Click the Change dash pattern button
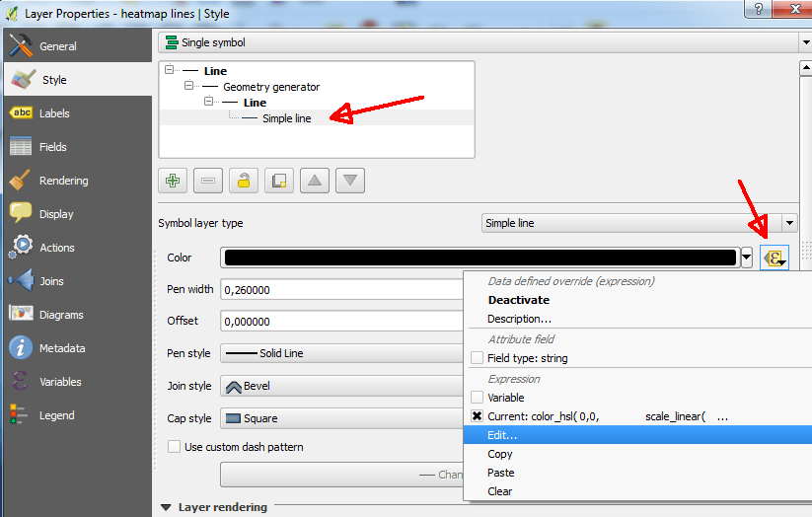The height and width of the screenshot is (517, 812). point(341,475)
